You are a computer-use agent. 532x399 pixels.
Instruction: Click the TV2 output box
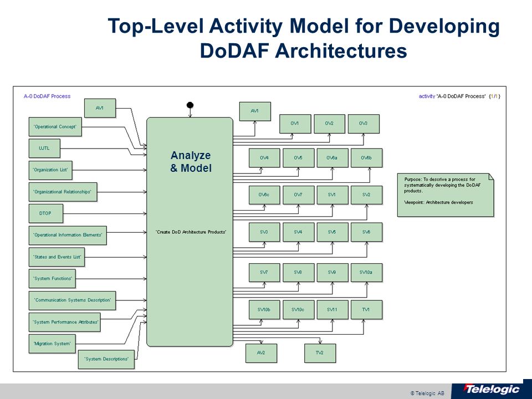point(320,353)
